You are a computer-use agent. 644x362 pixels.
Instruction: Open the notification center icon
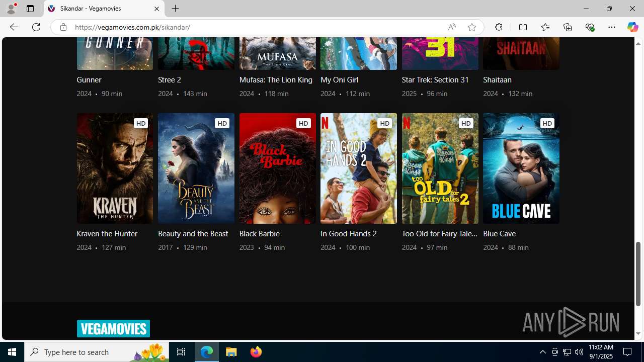pos(628,352)
